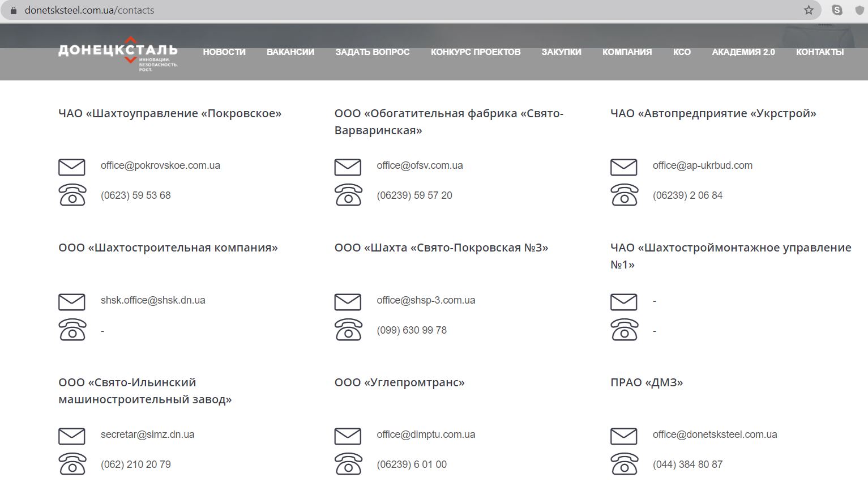The image size is (868, 486).
Task: Click phone number (0623) 59 53 68
Action: 136,195
